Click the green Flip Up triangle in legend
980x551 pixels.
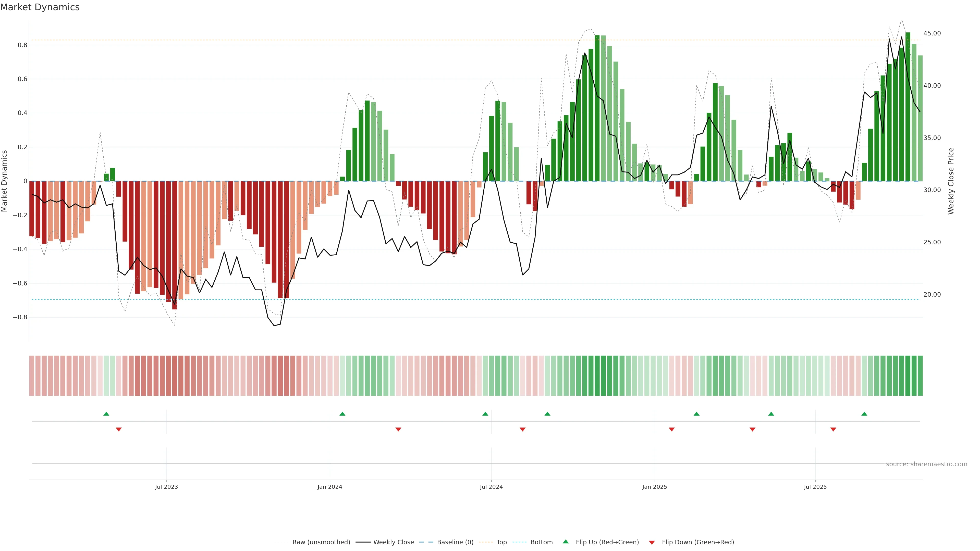pos(565,542)
